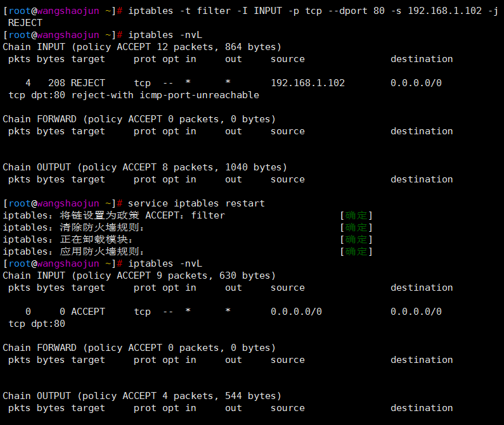Viewport: 504px width, 425px height.
Task: Click [确定] status on the 清除防火墙规则 row
Action: click(x=356, y=227)
